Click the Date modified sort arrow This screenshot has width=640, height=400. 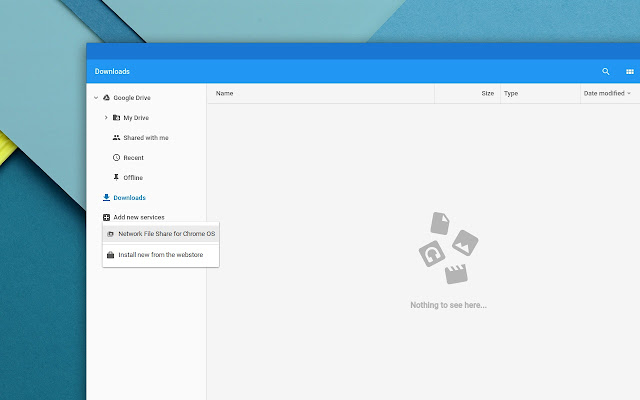click(629, 93)
